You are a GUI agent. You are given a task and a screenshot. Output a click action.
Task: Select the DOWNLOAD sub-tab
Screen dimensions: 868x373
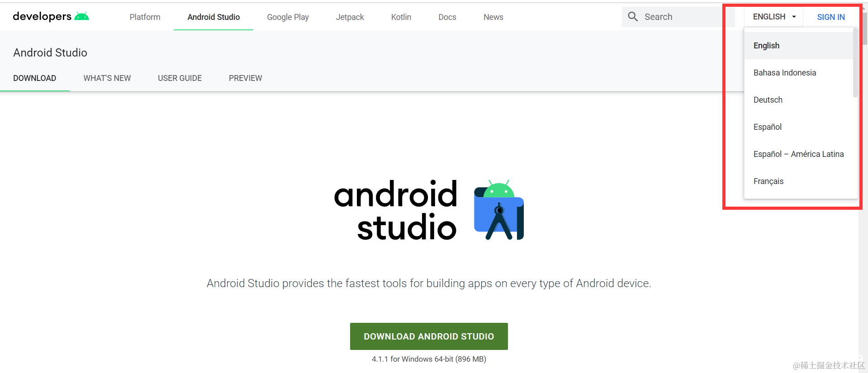[x=35, y=78]
